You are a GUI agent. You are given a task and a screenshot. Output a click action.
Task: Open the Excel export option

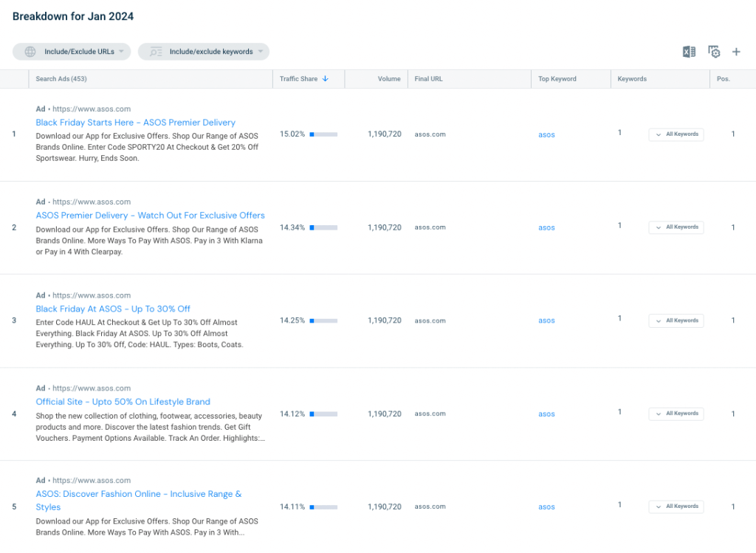coord(689,52)
